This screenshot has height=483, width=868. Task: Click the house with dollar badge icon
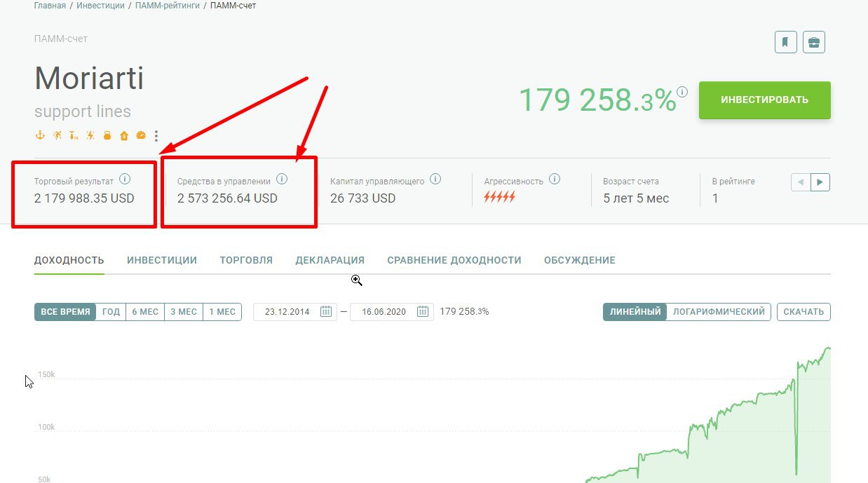point(124,135)
